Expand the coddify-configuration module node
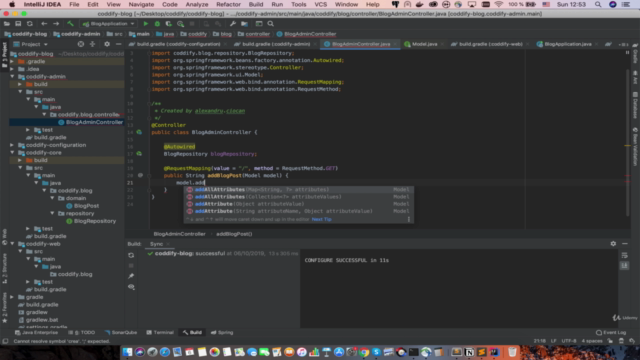Screen dimensions: 640x360 tap(12, 145)
